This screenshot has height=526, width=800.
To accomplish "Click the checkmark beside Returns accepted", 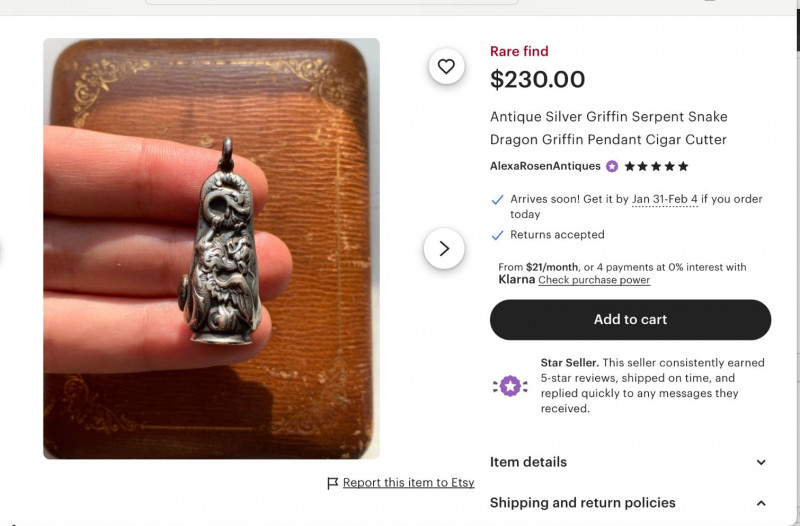I will click(497, 235).
